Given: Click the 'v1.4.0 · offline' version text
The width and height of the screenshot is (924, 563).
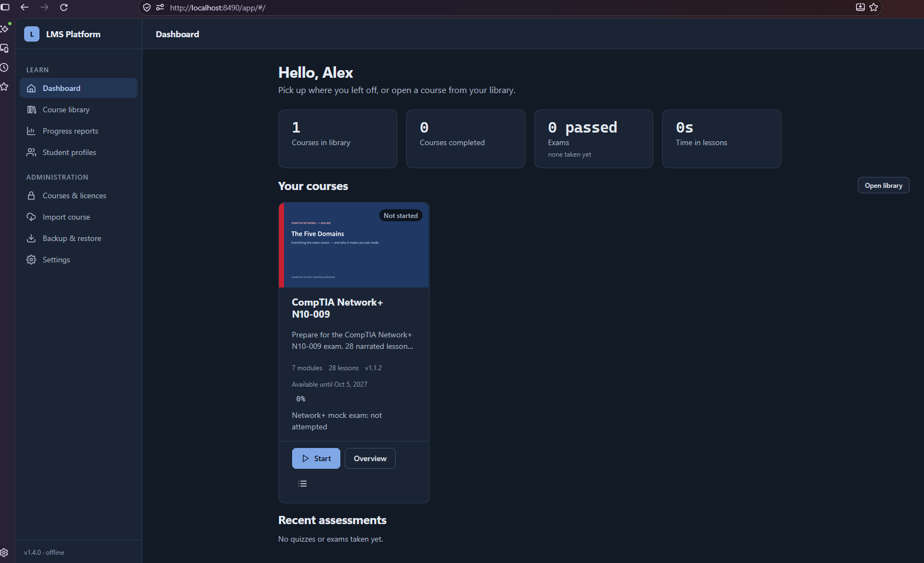Looking at the screenshot, I should 44,553.
